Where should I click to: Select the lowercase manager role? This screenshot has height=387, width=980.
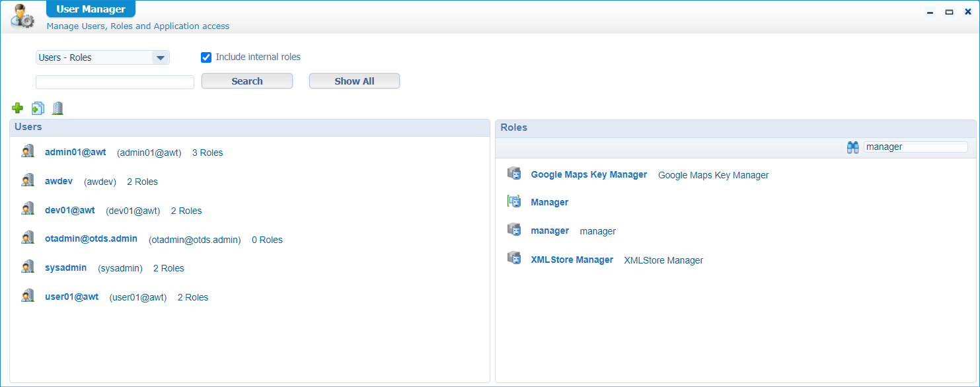pos(549,230)
